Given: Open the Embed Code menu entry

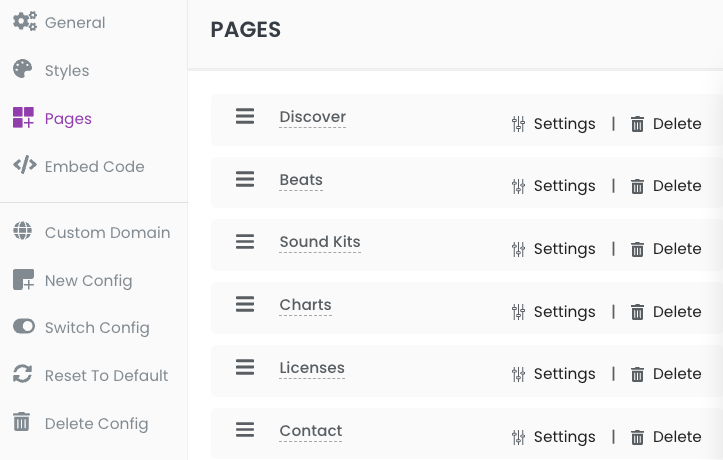Looking at the screenshot, I should [78, 166].
